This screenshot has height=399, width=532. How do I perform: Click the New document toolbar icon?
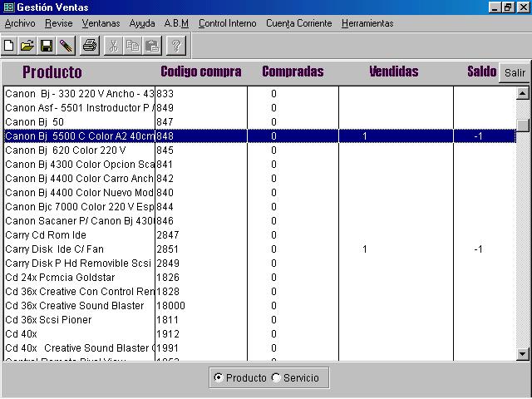(x=9, y=46)
